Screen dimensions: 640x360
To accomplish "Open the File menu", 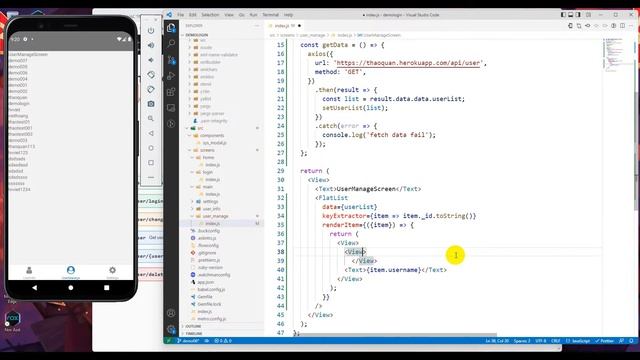I will click(x=180, y=15).
